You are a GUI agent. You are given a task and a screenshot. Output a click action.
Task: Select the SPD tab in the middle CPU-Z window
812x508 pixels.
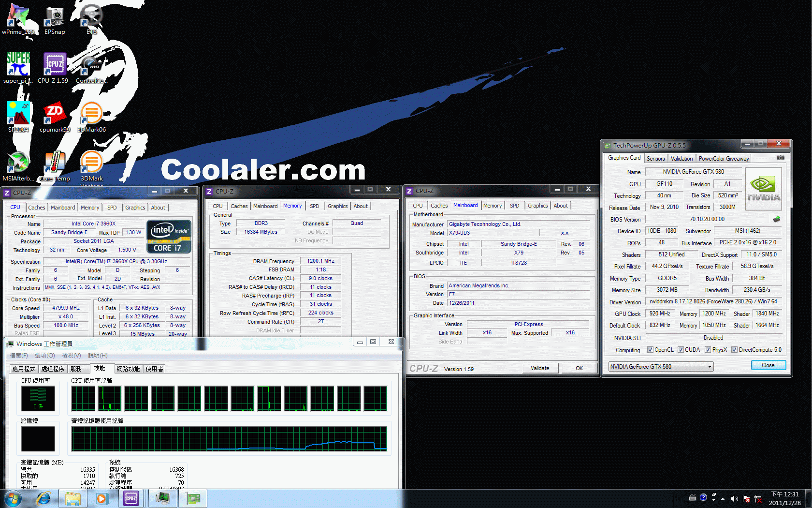(x=314, y=206)
